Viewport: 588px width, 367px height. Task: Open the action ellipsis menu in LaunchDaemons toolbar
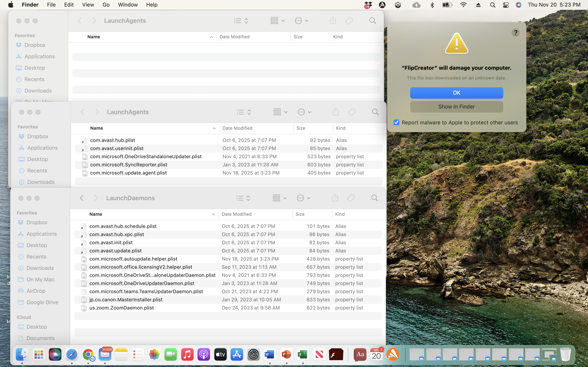tap(303, 198)
